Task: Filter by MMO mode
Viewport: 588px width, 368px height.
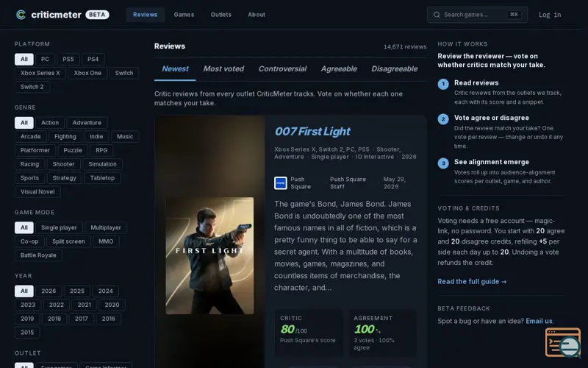Action: pyautogui.click(x=106, y=241)
